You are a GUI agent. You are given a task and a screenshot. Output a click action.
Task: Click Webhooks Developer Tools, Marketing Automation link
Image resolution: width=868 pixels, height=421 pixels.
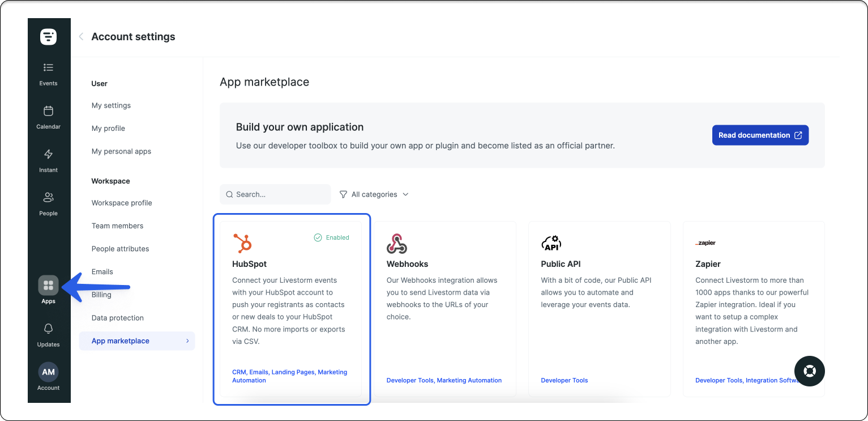(x=444, y=380)
